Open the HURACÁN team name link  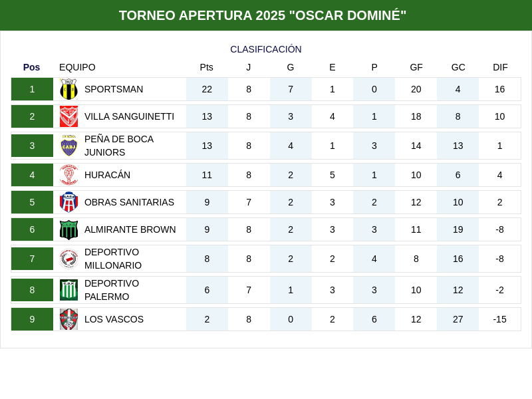tap(107, 175)
